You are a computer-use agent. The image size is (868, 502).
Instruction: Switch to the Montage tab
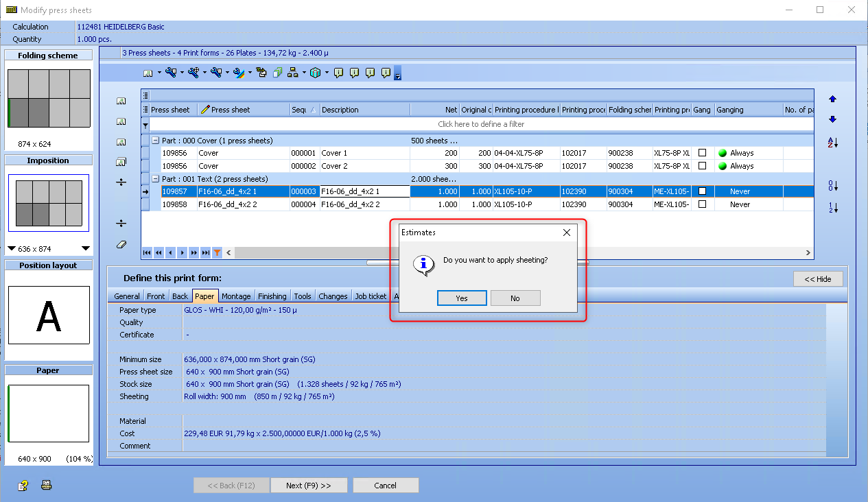236,296
